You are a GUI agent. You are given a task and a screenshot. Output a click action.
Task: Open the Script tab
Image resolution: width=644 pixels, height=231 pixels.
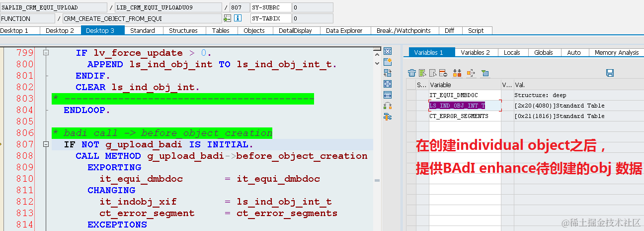(x=476, y=30)
